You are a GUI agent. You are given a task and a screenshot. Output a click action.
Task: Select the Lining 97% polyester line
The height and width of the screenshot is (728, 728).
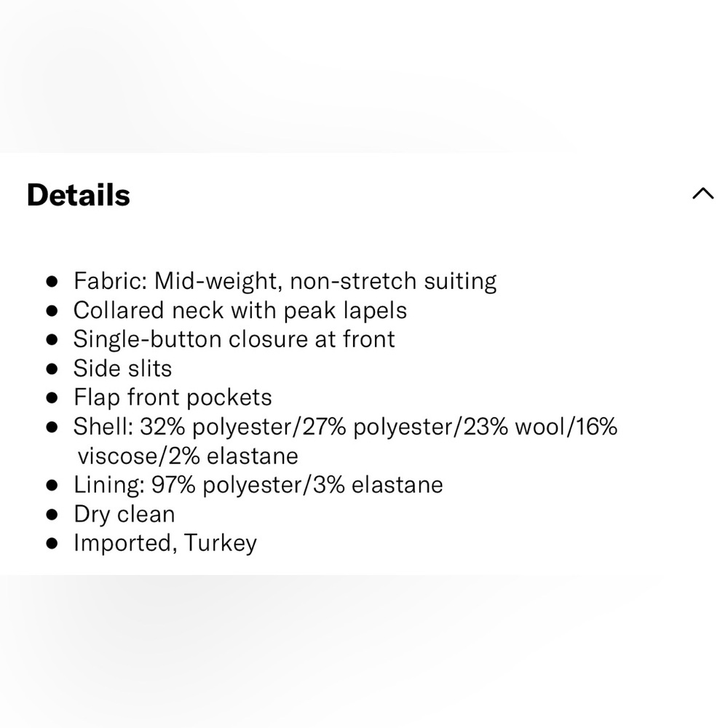pyautogui.click(x=258, y=485)
